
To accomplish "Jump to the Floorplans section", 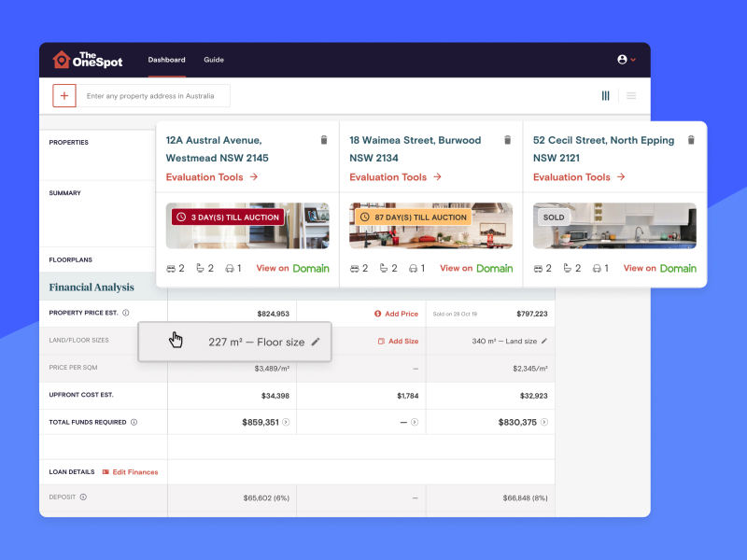I will (71, 260).
